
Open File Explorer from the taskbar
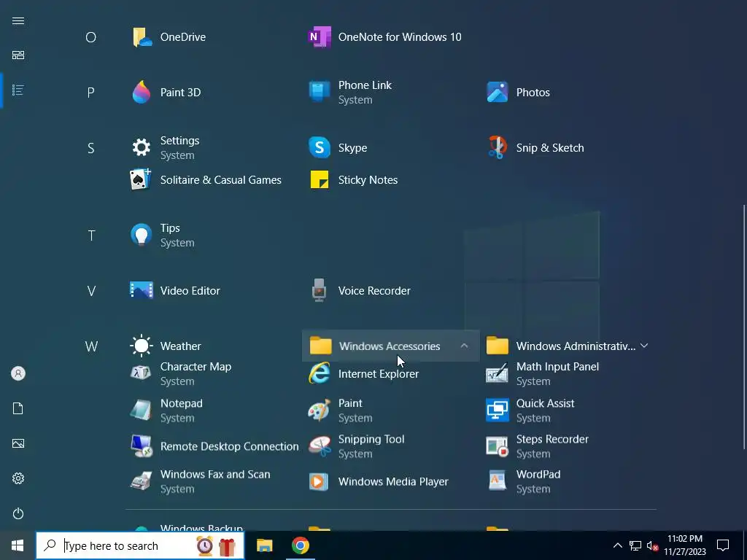[264, 545]
